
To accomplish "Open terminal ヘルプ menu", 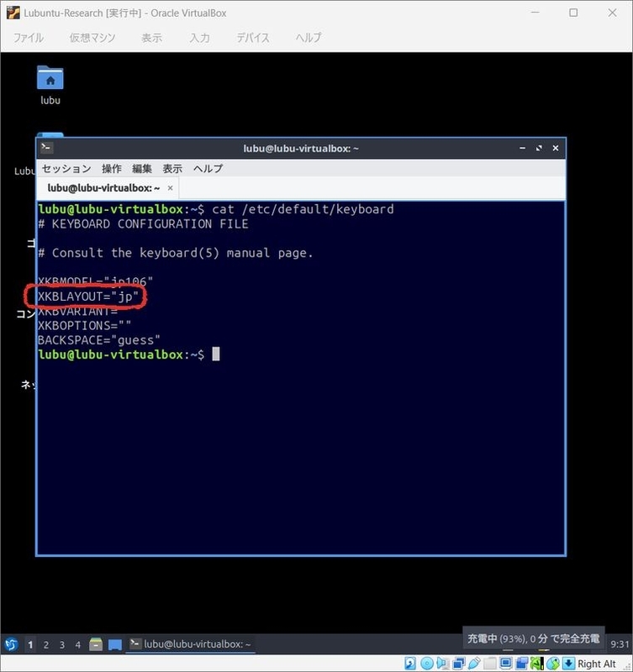I will click(x=208, y=169).
